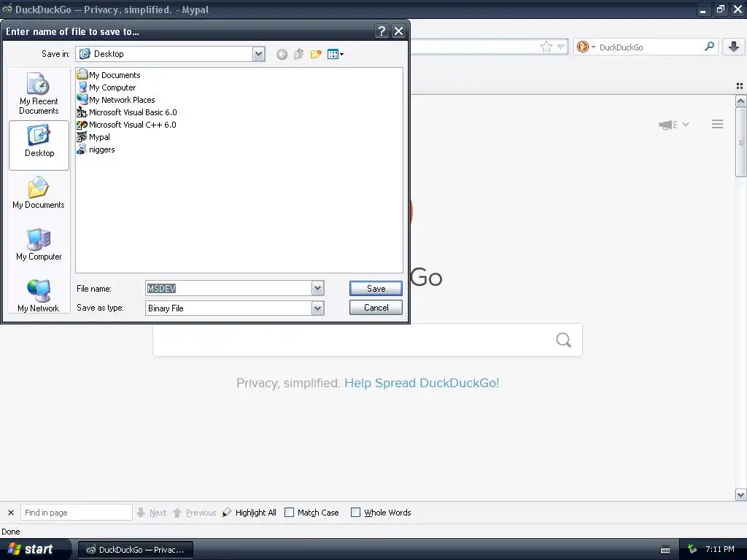Expand the chevron next to megaphone

tap(686, 124)
